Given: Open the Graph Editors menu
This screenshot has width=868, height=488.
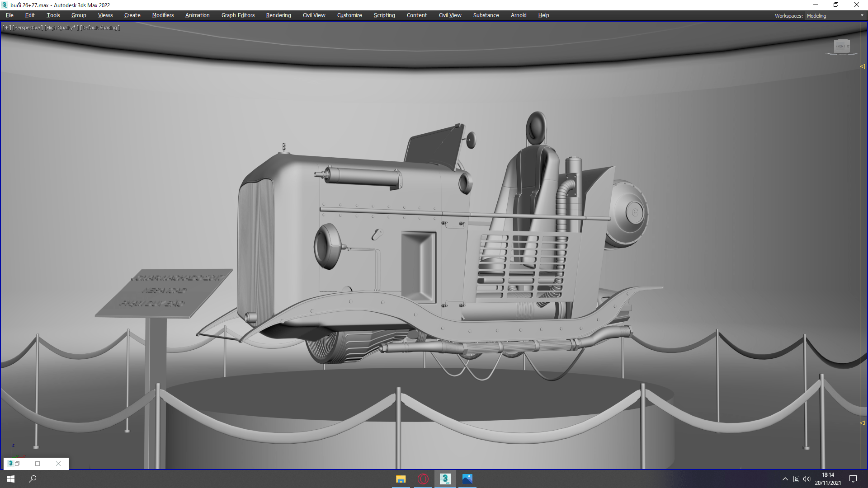Looking at the screenshot, I should tap(238, 15).
